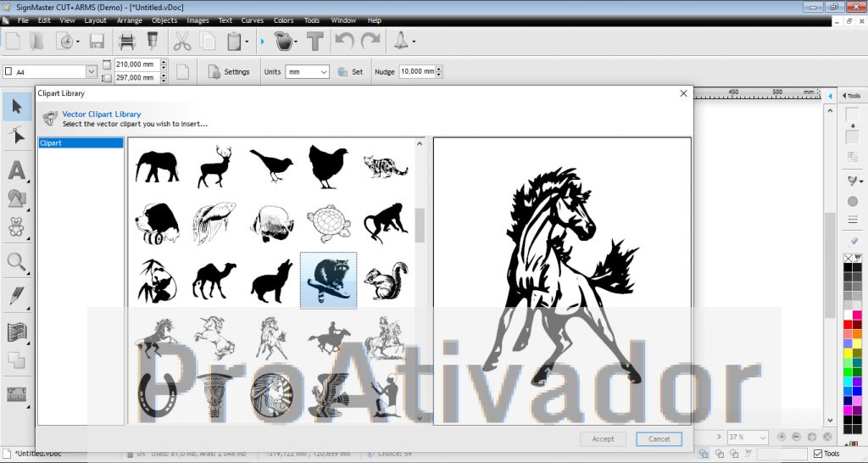The height and width of the screenshot is (463, 868).
Task: Select the hen clipart thumbnail
Action: click(328, 167)
